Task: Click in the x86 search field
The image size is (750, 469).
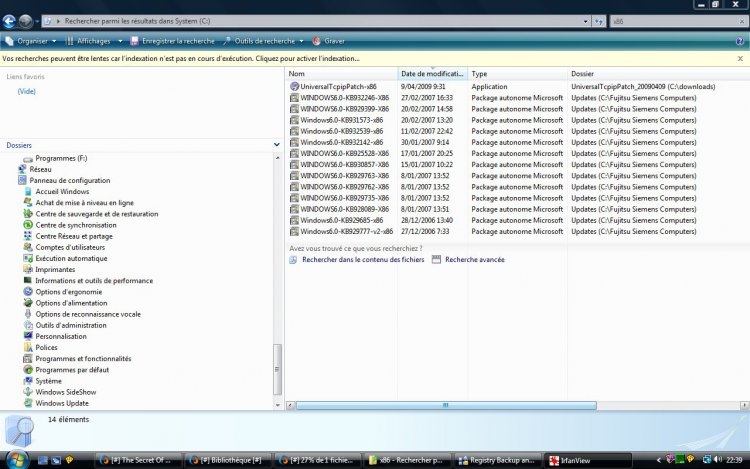Action: point(674,21)
